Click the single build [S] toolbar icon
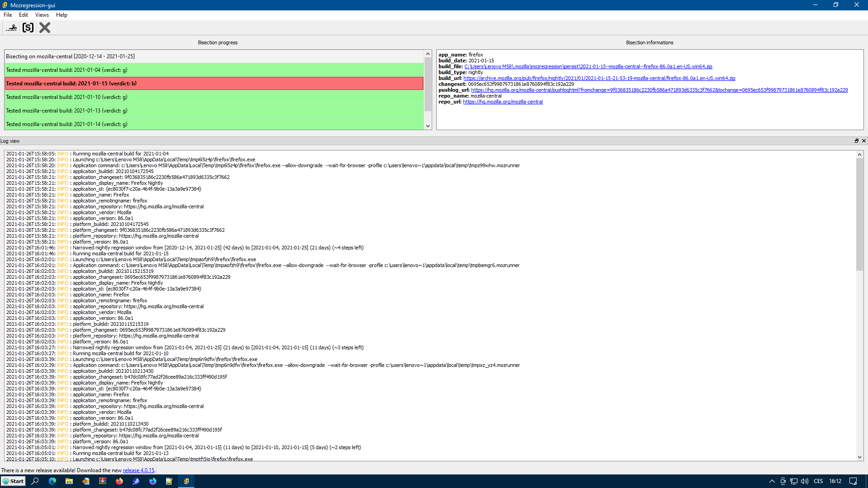 pyautogui.click(x=28, y=28)
